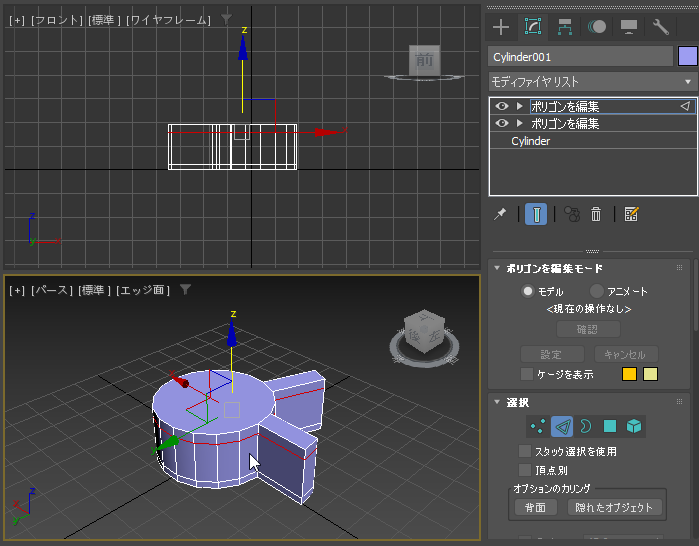Expand the top ポリゴンを編集 modifier
This screenshot has height=546, width=699.
pos(519,106)
